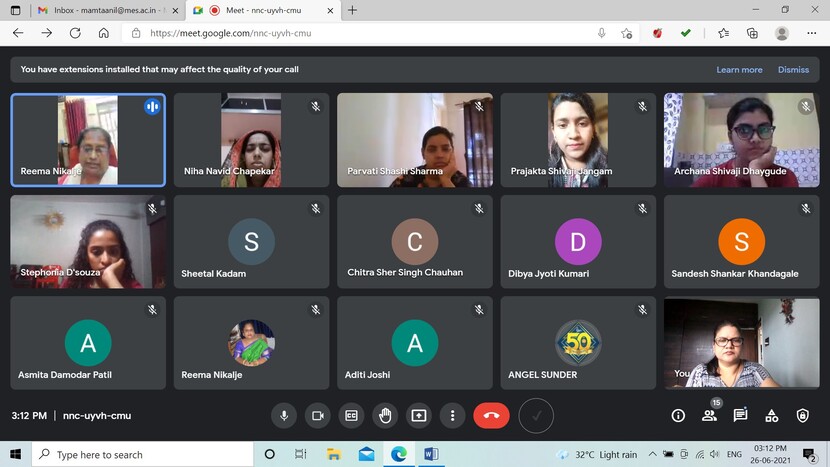Turn off the camera
Screen dimensions: 830x467
(318, 415)
